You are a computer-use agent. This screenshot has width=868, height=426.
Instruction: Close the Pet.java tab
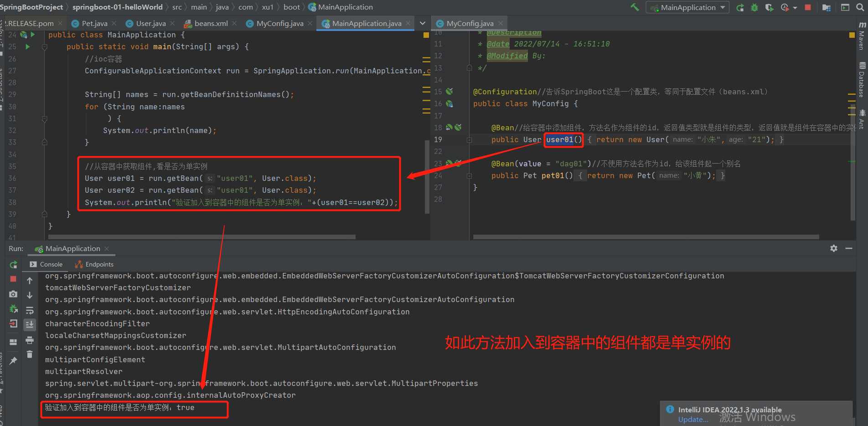[114, 23]
